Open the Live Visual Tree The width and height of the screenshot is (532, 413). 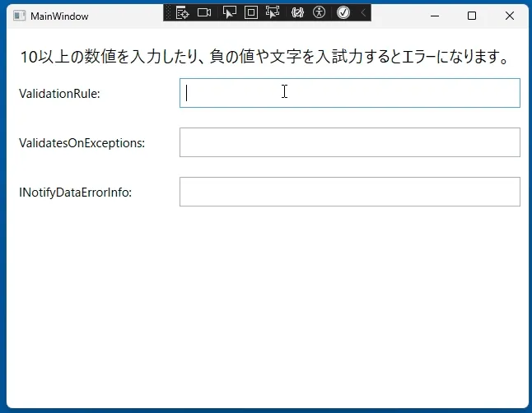pos(182,13)
